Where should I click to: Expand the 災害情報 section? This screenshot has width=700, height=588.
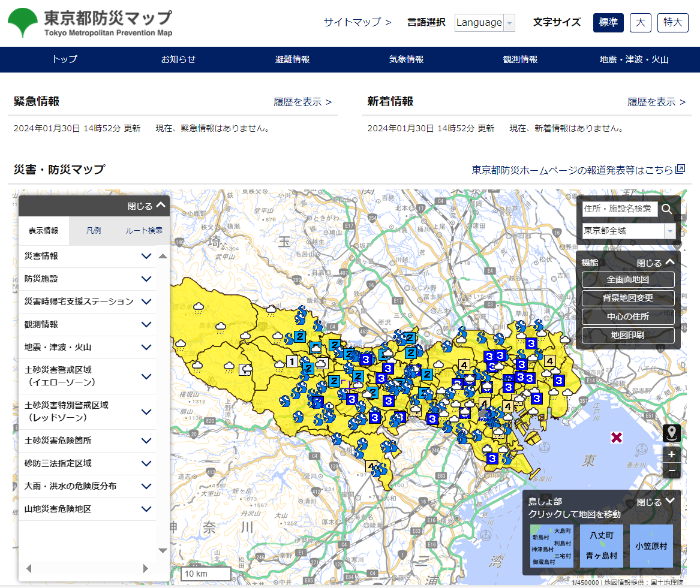pos(88,256)
